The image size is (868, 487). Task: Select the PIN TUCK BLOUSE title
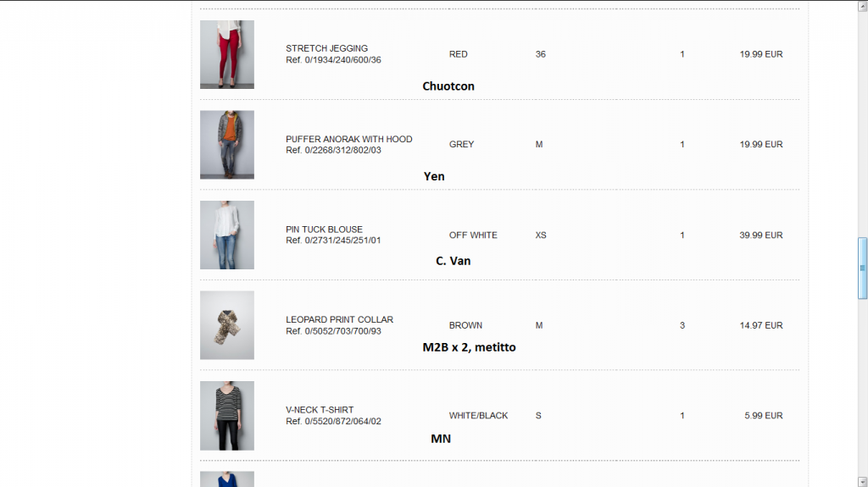point(324,230)
